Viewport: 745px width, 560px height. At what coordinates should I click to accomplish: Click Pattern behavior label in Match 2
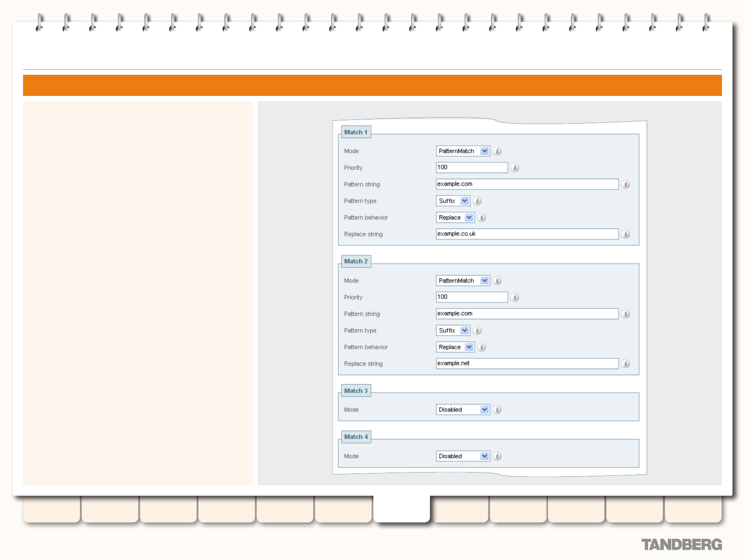click(x=366, y=347)
